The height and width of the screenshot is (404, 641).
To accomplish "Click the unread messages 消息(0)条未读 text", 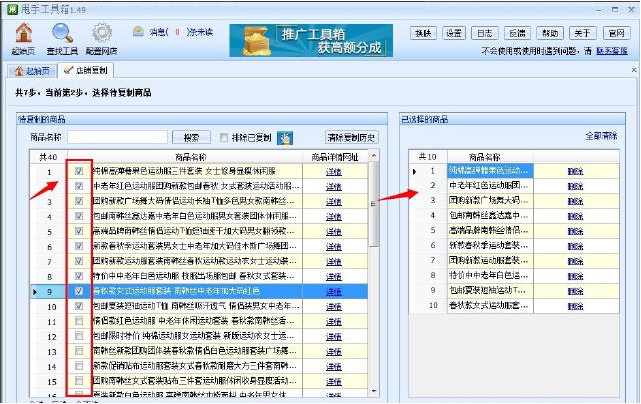I will point(181,32).
